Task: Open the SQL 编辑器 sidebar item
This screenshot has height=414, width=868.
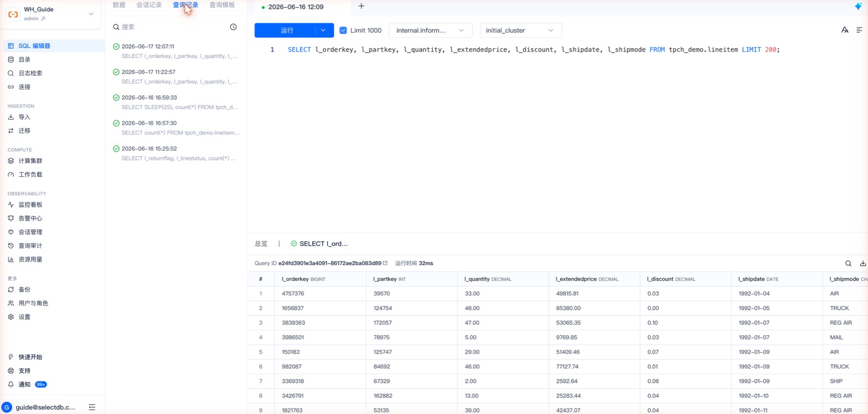Action: 53,46
